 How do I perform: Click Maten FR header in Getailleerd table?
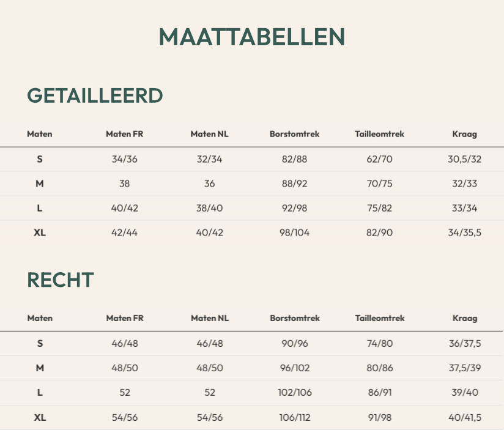[x=125, y=134]
